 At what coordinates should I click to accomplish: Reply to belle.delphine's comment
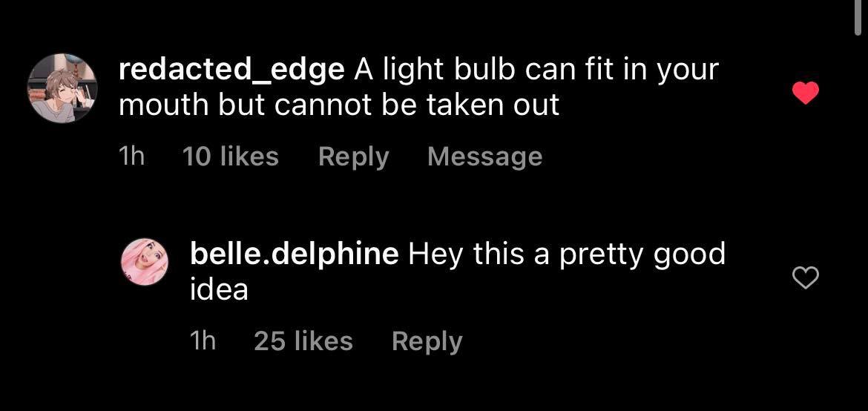point(427,341)
